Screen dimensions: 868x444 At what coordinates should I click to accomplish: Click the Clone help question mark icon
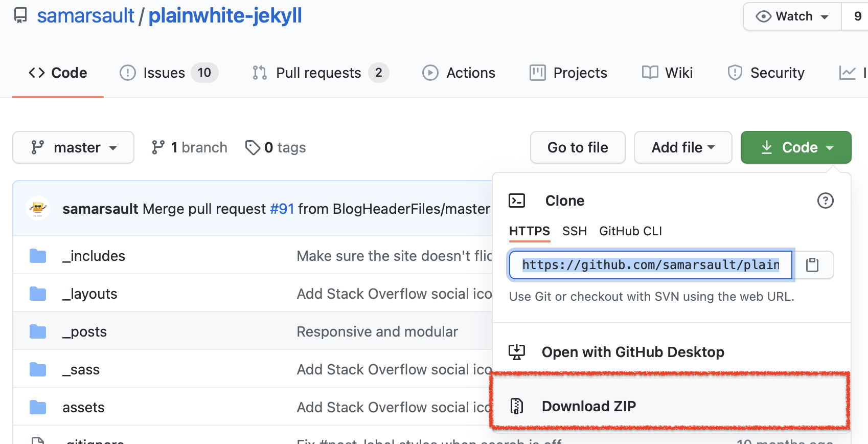click(x=825, y=201)
